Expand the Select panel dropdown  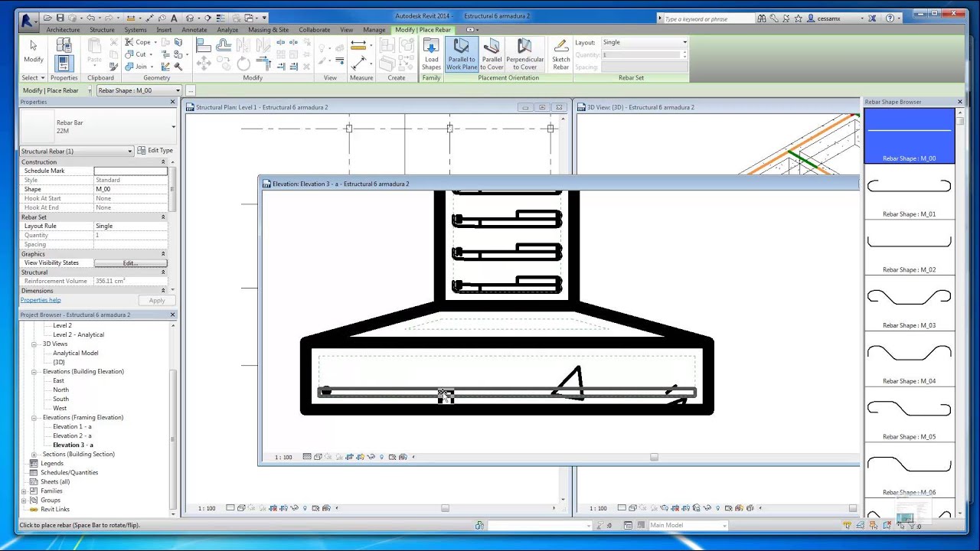tap(33, 77)
